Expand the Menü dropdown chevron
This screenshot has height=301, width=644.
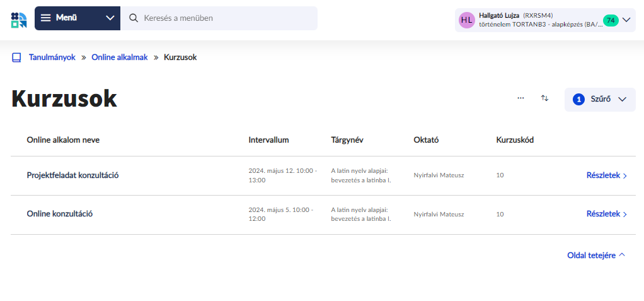click(110, 18)
